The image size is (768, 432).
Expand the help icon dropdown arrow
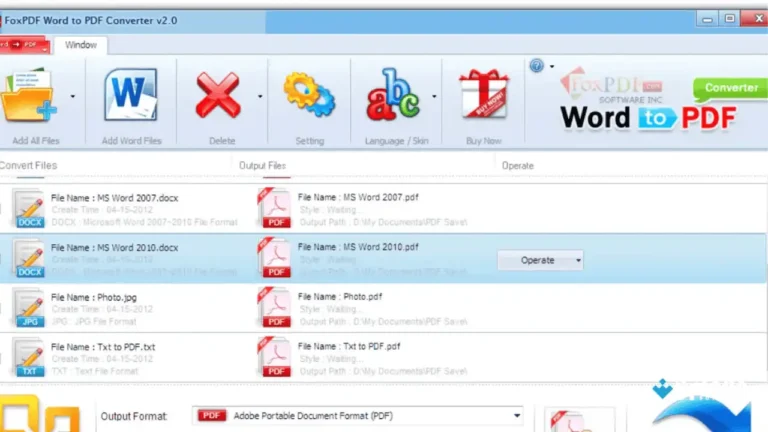coord(552,66)
